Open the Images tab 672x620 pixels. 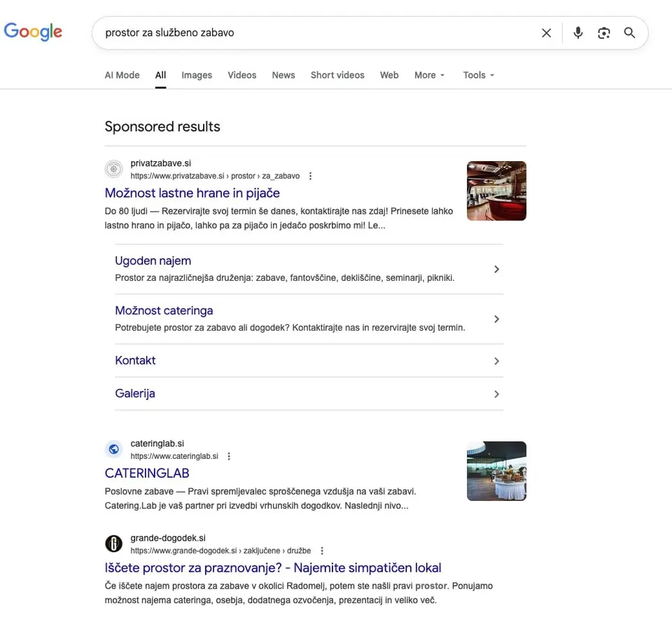[x=197, y=75]
